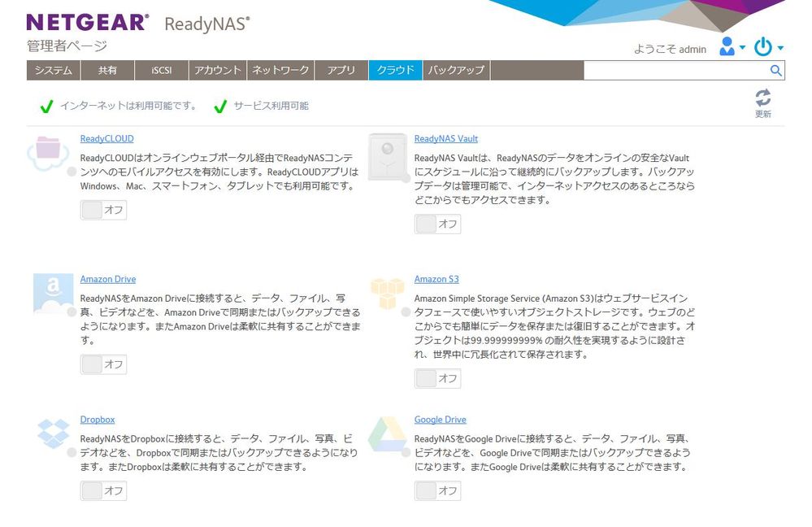Open the iSCSI tab

(162, 71)
